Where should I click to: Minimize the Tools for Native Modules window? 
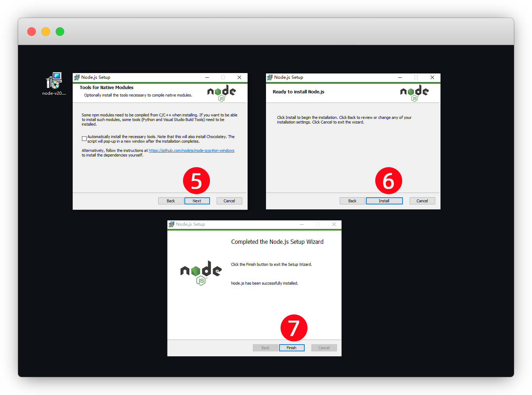(x=207, y=77)
